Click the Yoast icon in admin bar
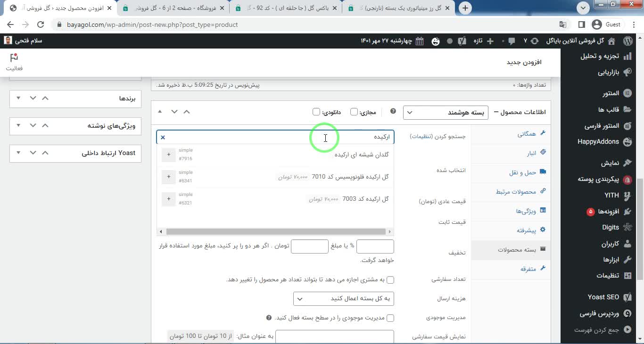Image resolution: width=644 pixels, height=344 pixels. click(463, 41)
